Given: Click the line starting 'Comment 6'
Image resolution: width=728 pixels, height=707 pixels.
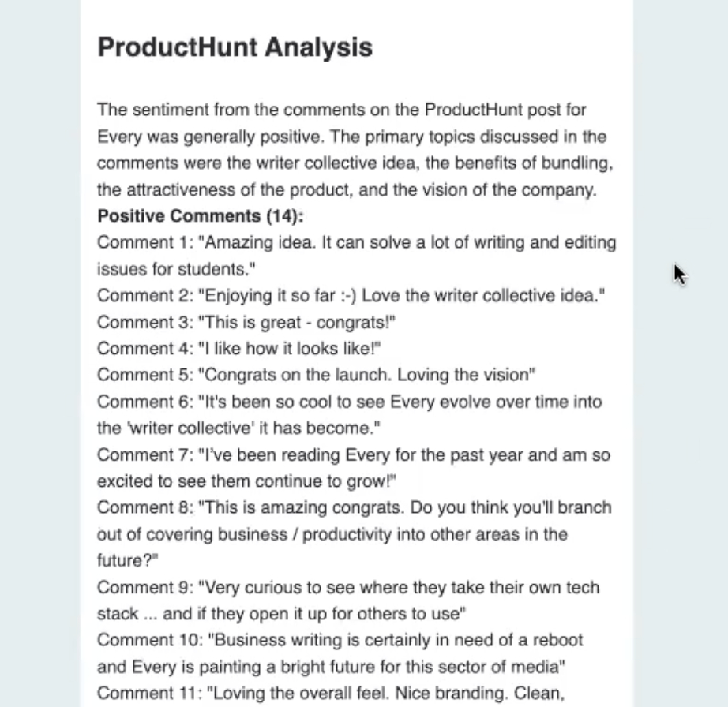Looking at the screenshot, I should 349,402.
